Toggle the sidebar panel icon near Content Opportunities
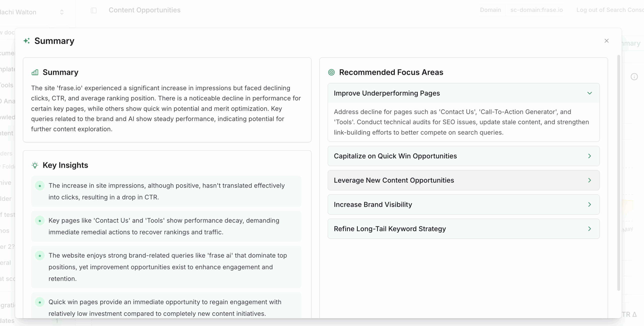The width and height of the screenshot is (644, 326). [x=94, y=10]
